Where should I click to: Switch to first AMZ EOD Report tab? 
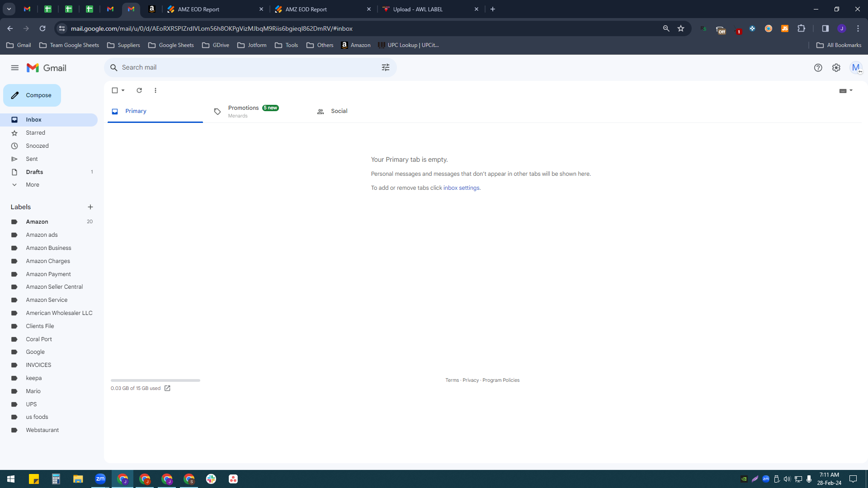(x=215, y=9)
